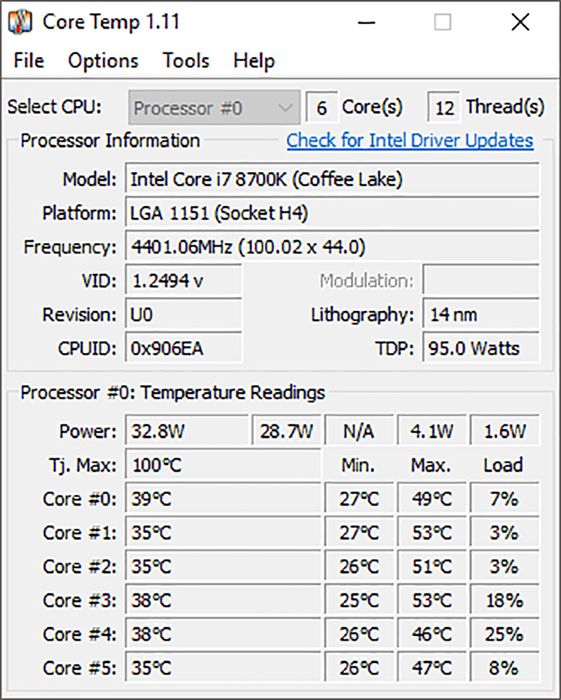Image resolution: width=561 pixels, height=700 pixels.
Task: Click the Min. column header
Action: [357, 465]
